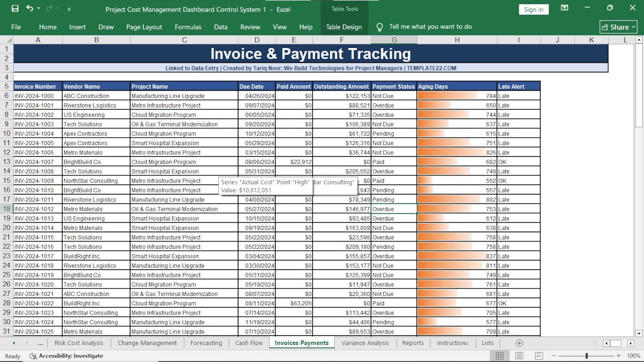Switch to Page Layout view icon
644x362 pixels.
[x=519, y=356]
